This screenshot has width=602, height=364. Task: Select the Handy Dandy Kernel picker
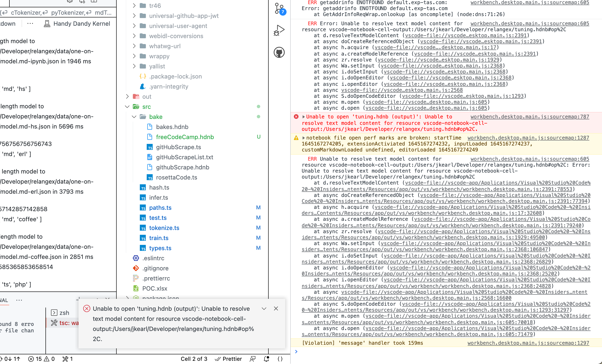(x=77, y=24)
